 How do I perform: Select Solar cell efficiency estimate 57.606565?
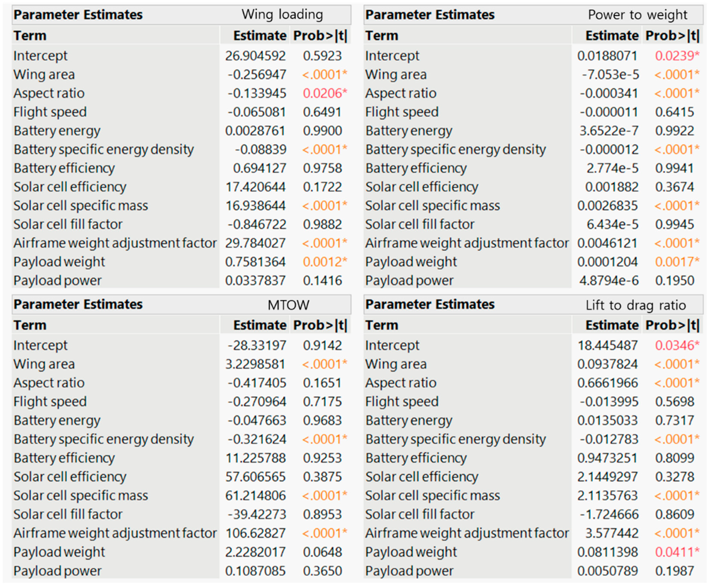pyautogui.click(x=255, y=477)
